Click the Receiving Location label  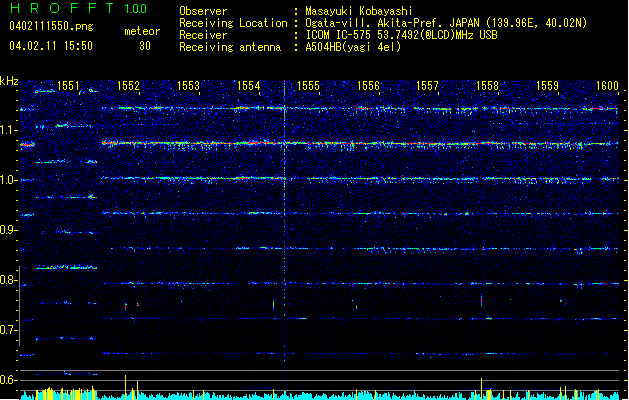pos(233,23)
